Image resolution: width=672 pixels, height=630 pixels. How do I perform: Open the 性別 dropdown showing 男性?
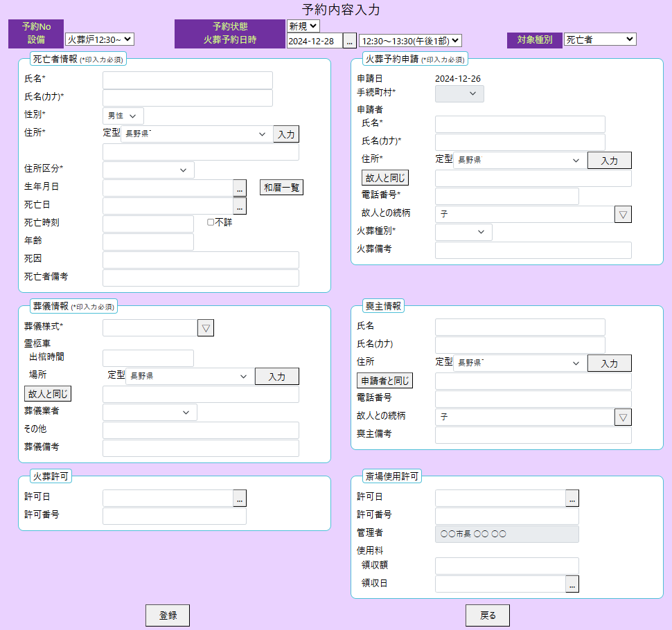pyautogui.click(x=123, y=116)
